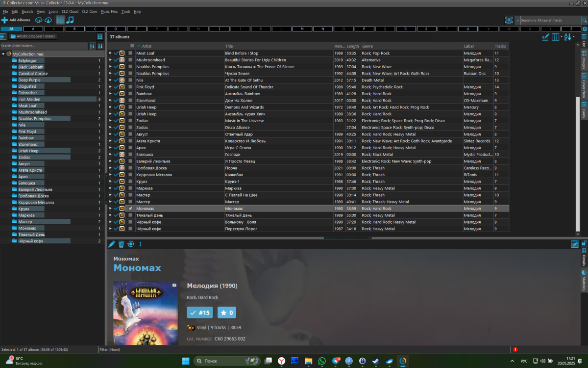Open the details three-dot more menu

click(x=140, y=244)
